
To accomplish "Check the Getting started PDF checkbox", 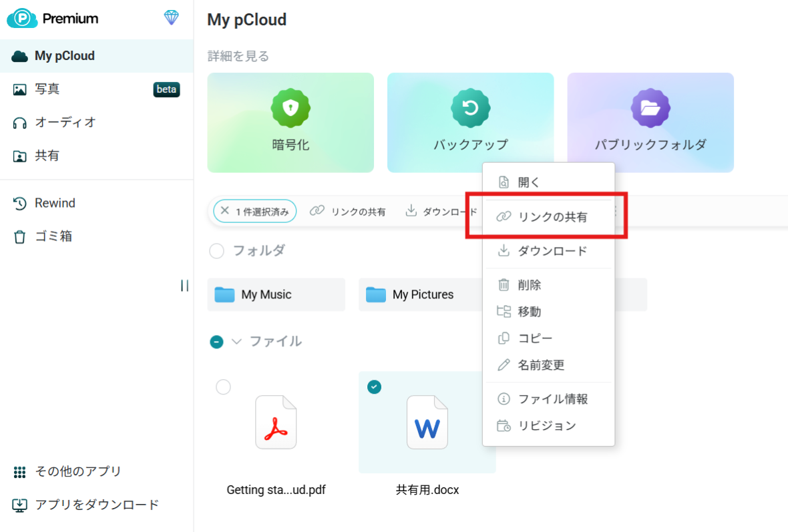I will [224, 387].
